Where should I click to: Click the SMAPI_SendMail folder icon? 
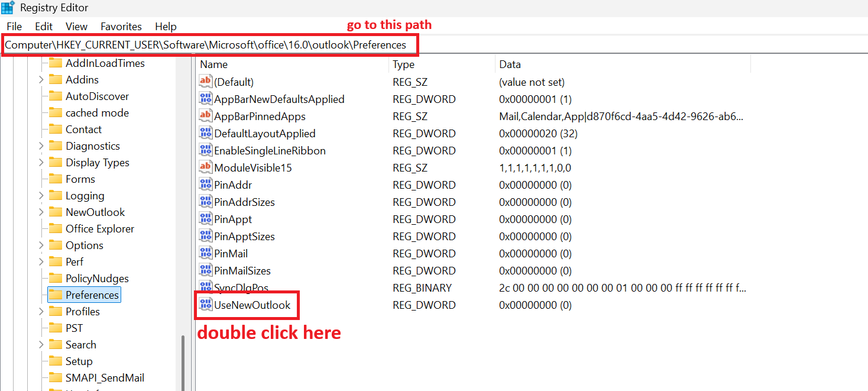point(56,377)
